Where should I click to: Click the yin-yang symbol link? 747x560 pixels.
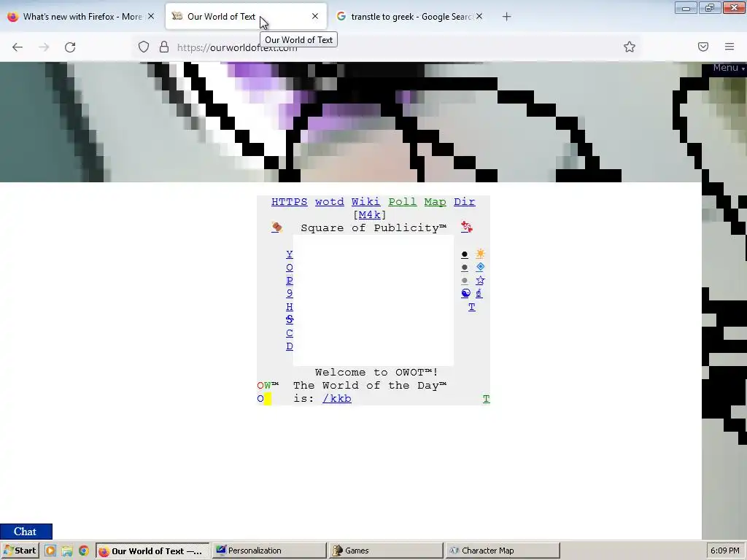point(465,293)
